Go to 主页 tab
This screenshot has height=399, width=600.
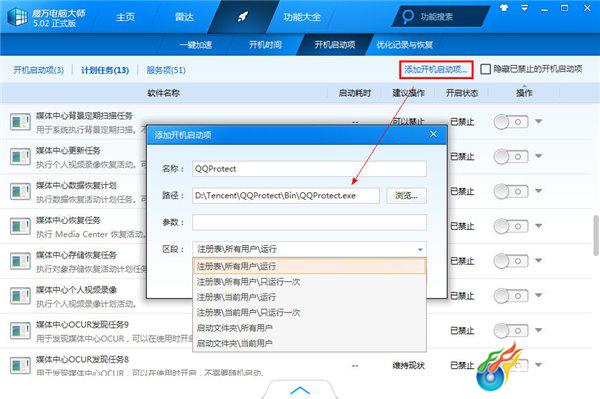click(126, 17)
